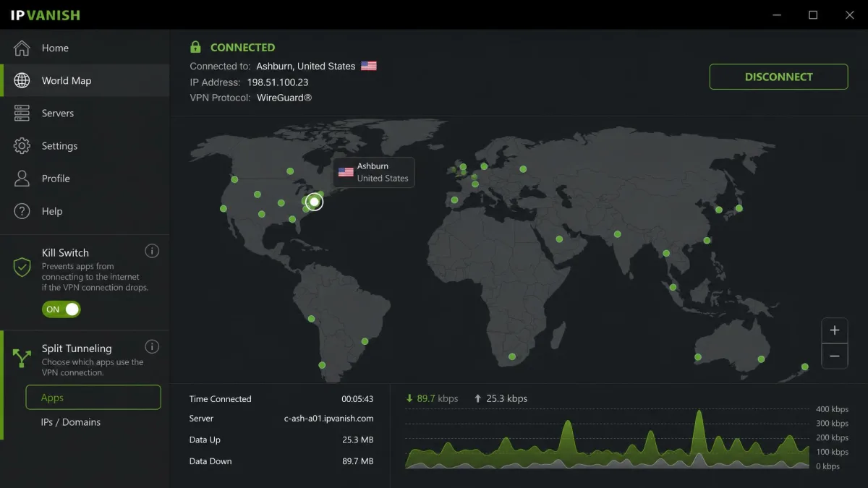Image resolution: width=868 pixels, height=488 pixels.
Task: Click the time connected value 00:05:43
Action: (357, 399)
